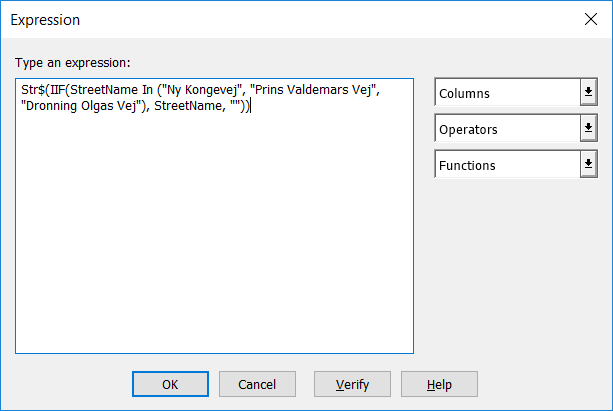The height and width of the screenshot is (411, 613).
Task: Click the "Type an expression:" label
Action: [x=72, y=63]
